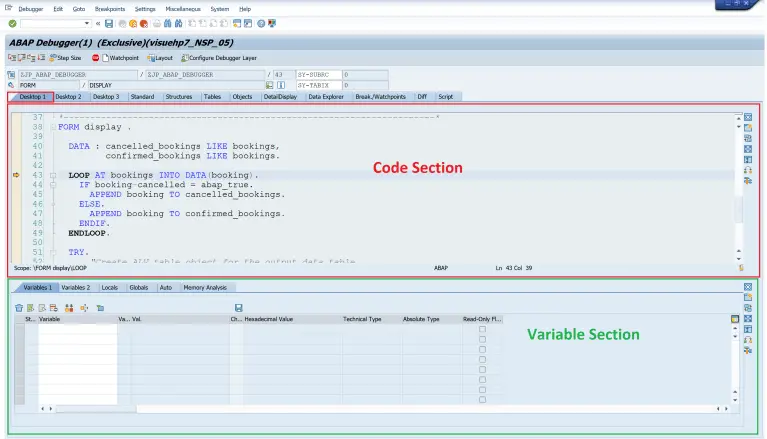Click the Return step-out debugger icon

pos(31,58)
